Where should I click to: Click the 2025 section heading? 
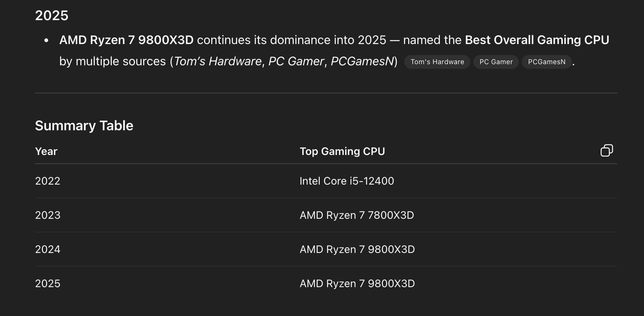click(52, 16)
